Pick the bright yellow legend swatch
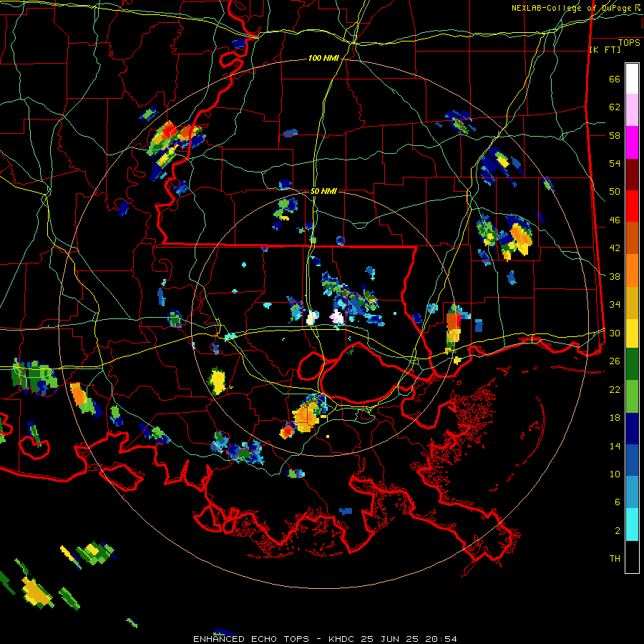The image size is (644, 644). (632, 333)
